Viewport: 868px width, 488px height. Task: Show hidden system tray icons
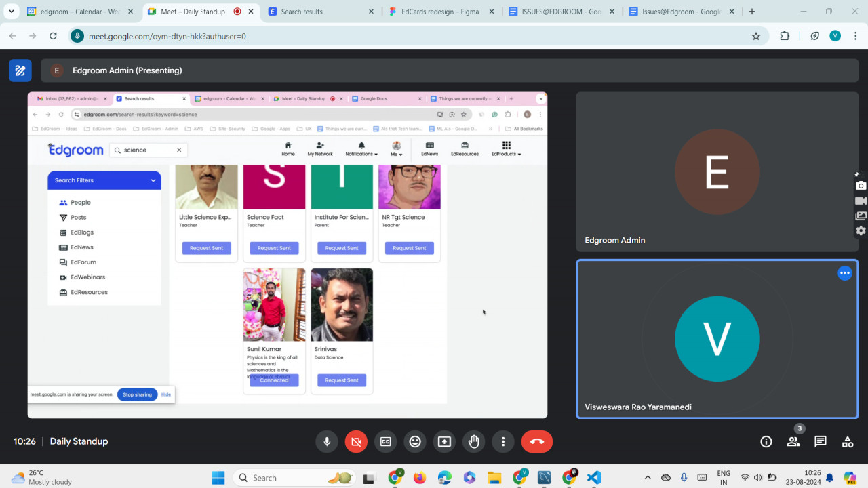tap(648, 478)
